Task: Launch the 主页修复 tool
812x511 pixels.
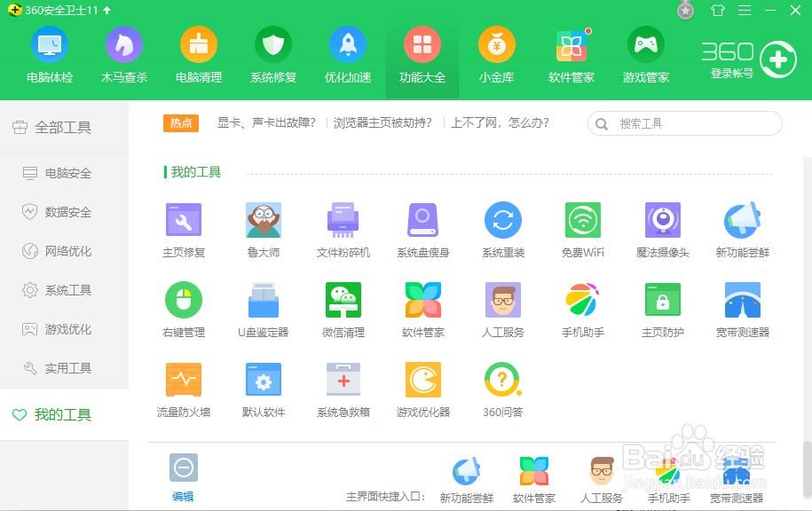Action: [x=184, y=230]
